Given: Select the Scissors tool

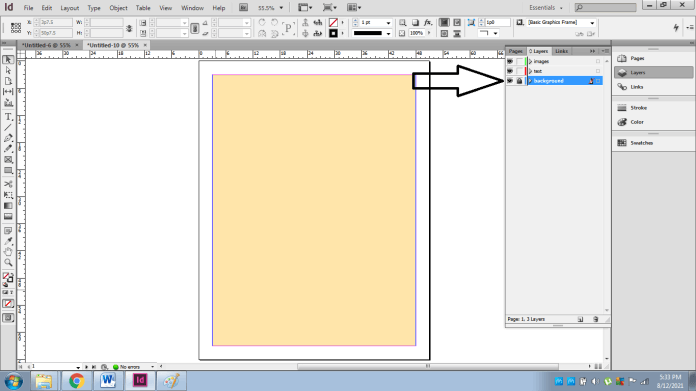Looking at the screenshot, I should [8, 184].
